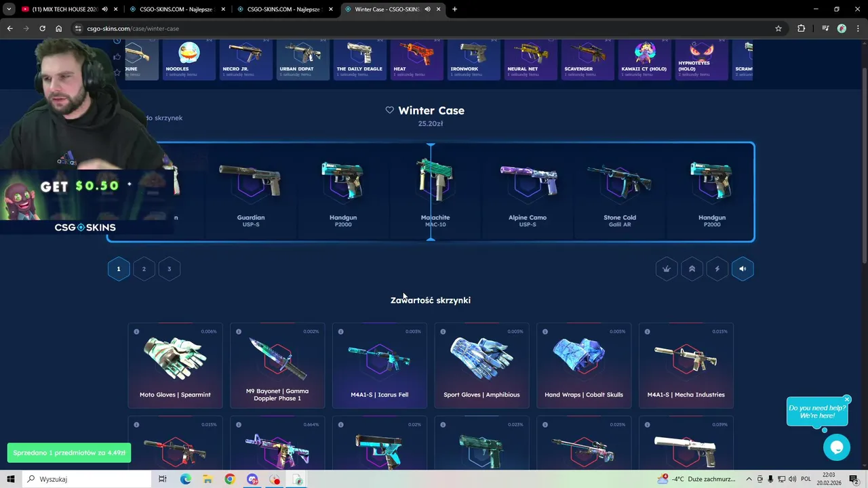Click the Moto Gloves Spearmint item card
The width and height of the screenshot is (868, 488).
[175, 366]
